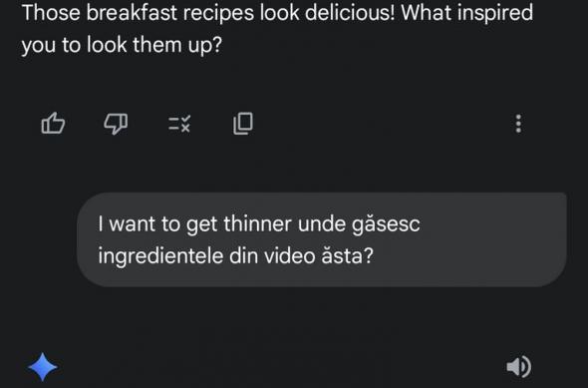Click the word 'delicious!' in the reply
The height and width of the screenshot is (388, 588).
[350, 13]
